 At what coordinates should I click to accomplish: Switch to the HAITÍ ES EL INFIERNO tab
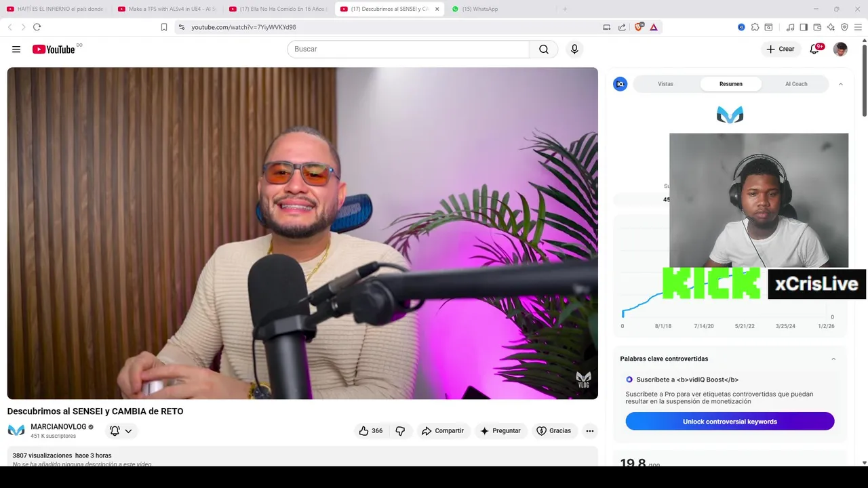pyautogui.click(x=56, y=9)
